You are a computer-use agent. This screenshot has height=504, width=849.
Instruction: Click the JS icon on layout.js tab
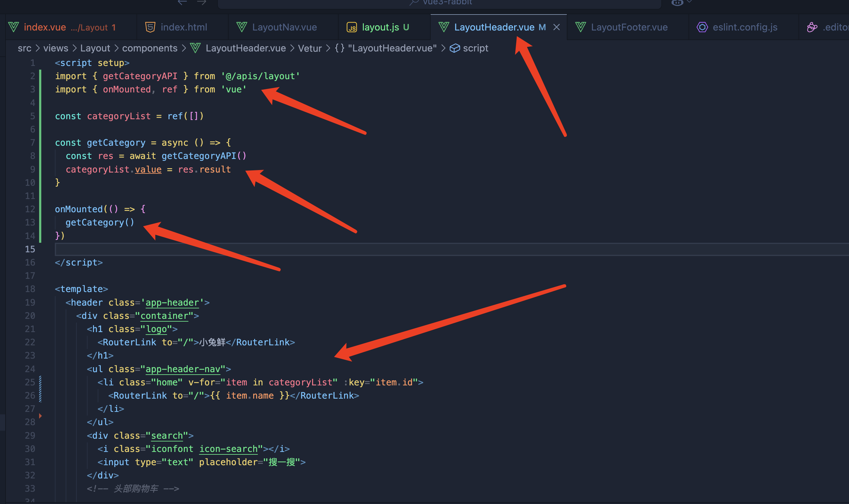click(351, 27)
